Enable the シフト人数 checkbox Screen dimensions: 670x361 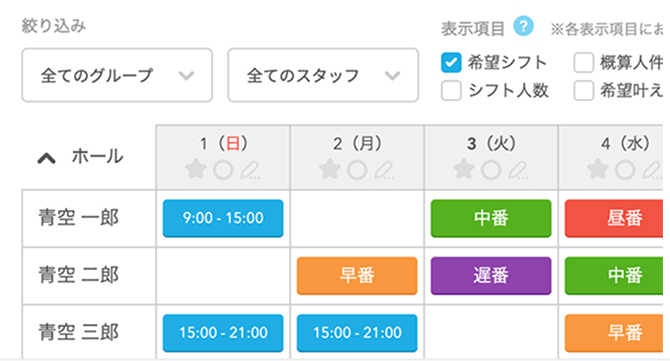click(x=451, y=91)
